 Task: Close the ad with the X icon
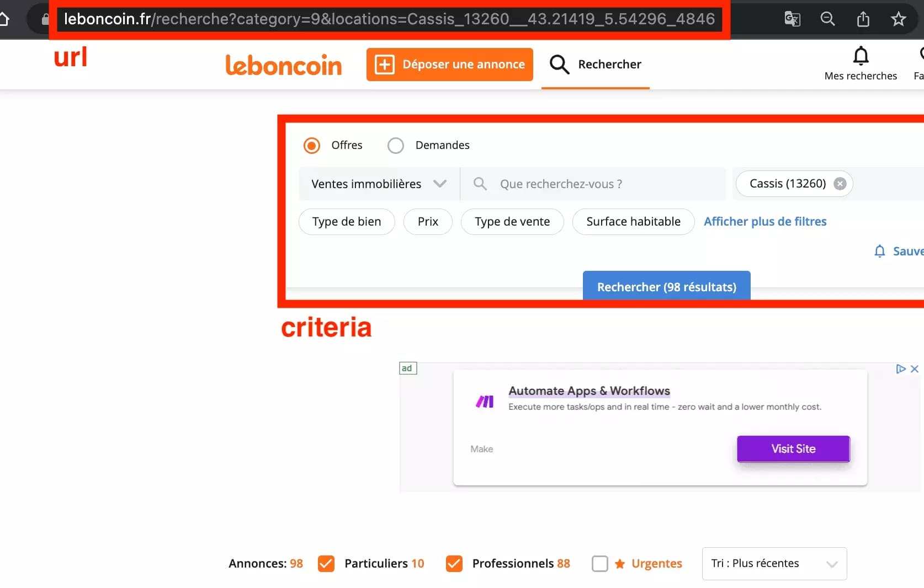tap(915, 368)
